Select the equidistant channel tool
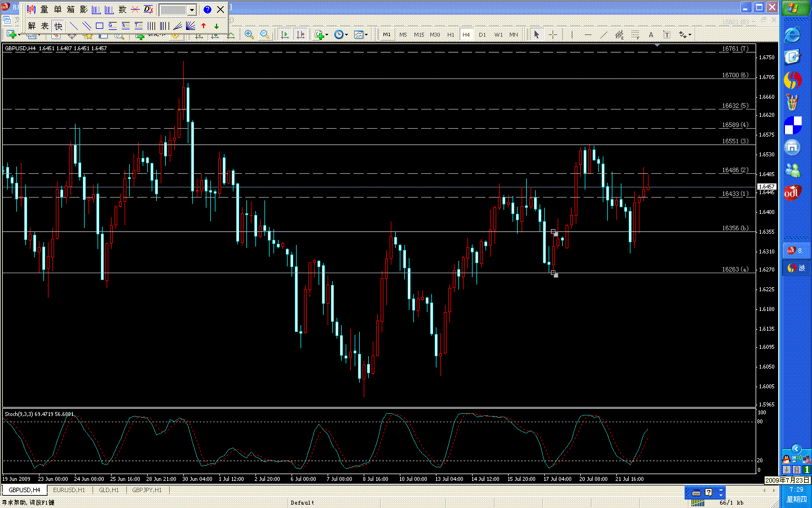812x508 pixels. click(x=619, y=34)
